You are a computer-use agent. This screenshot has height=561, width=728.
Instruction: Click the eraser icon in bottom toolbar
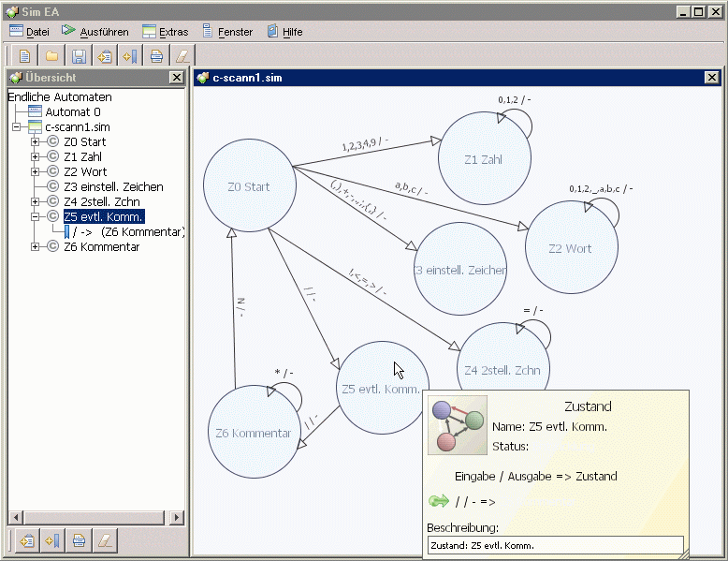click(106, 540)
